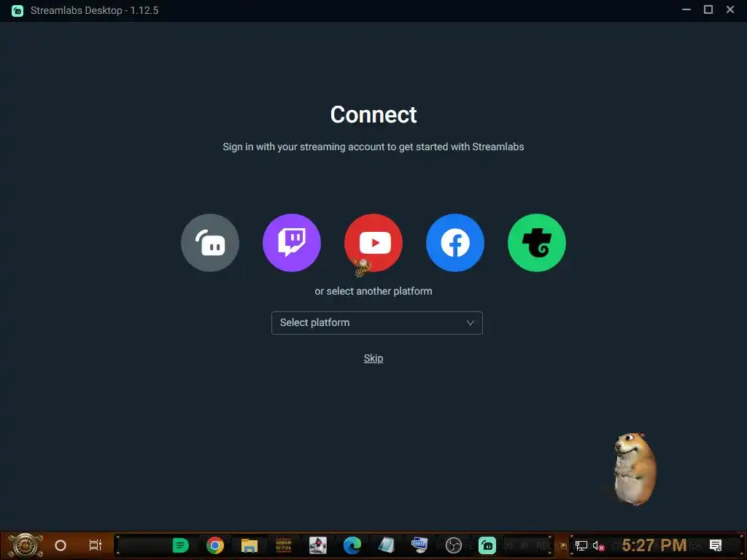
Task: Connect using the red YouTube icon
Action: [373, 243]
